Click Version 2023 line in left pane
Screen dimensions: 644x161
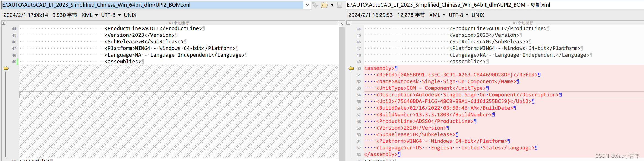[x=139, y=35]
